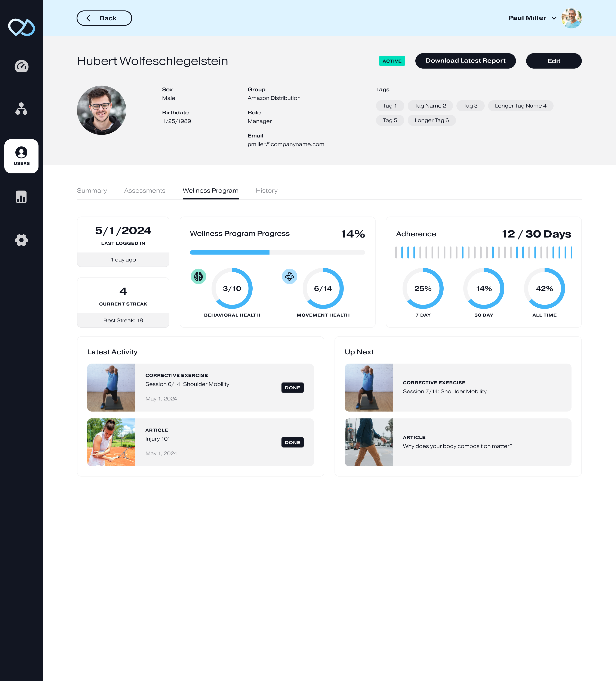616x681 pixels.
Task: Click the Best Streak: 18 text
Action: click(123, 320)
